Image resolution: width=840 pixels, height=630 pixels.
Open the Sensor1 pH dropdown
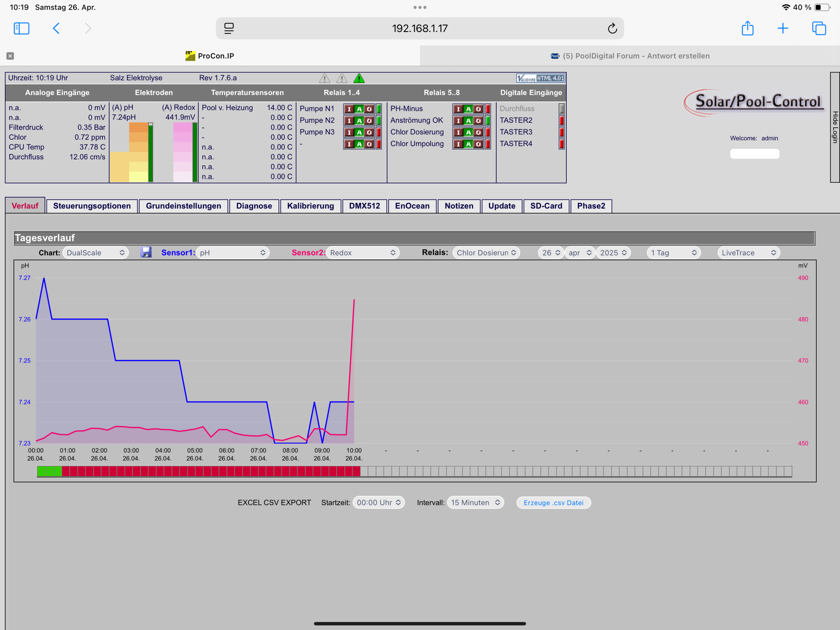(232, 253)
